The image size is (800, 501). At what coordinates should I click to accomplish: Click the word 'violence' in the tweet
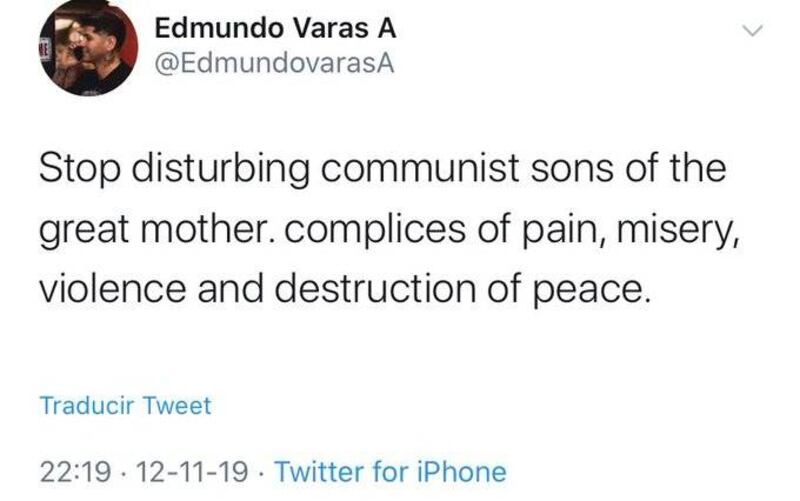coord(113,289)
